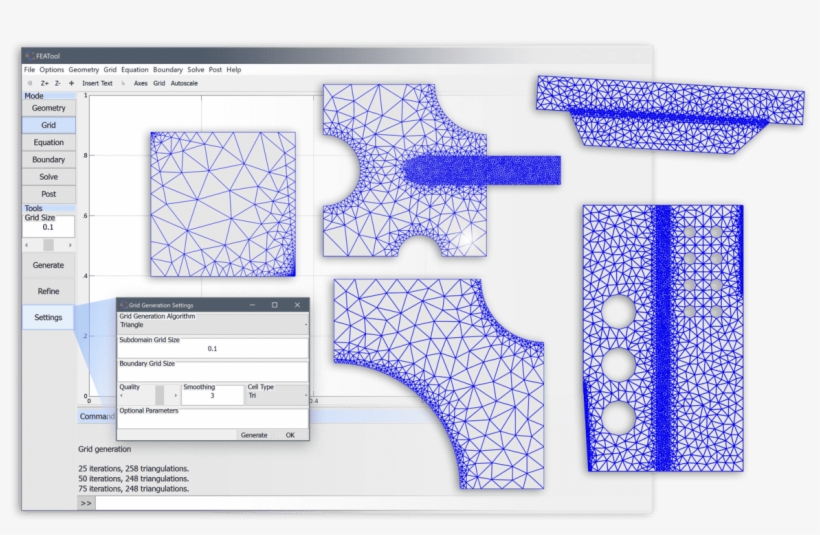This screenshot has width=820, height=535.
Task: Select Grid mode in sidebar
Action: pos(49,125)
